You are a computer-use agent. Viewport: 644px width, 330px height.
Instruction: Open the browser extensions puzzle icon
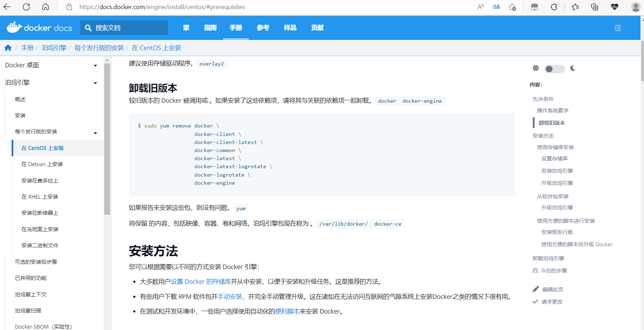click(x=554, y=7)
